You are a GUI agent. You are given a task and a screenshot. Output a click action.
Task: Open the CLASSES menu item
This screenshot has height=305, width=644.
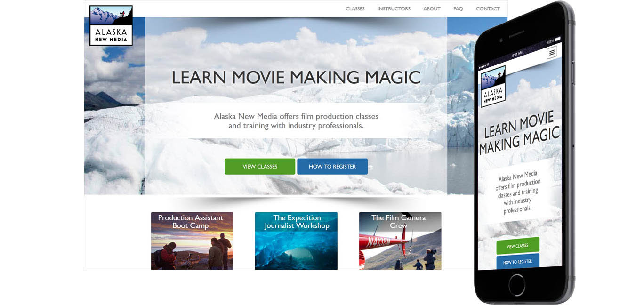pyautogui.click(x=355, y=8)
